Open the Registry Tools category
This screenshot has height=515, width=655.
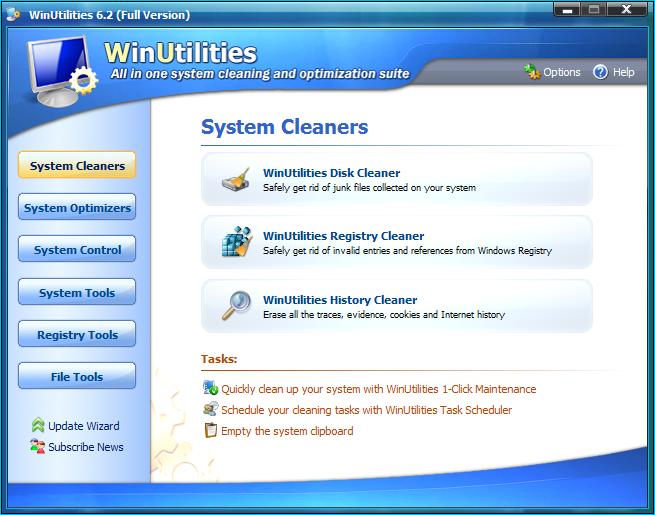click(x=77, y=335)
